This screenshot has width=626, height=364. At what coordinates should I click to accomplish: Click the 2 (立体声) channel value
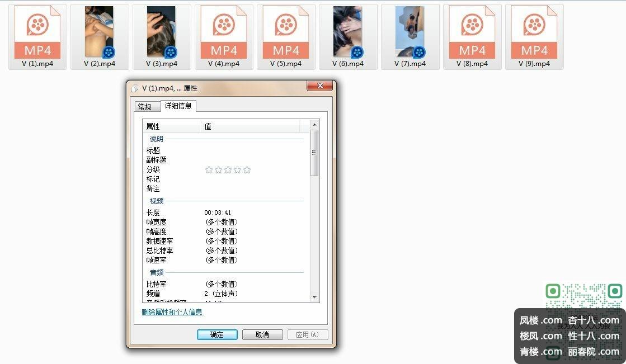click(221, 294)
